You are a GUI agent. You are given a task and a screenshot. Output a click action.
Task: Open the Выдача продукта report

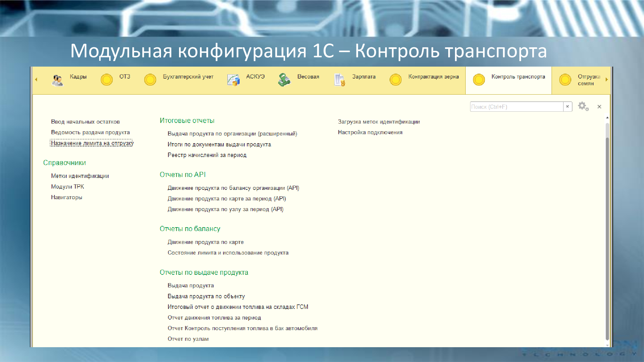[191, 285]
